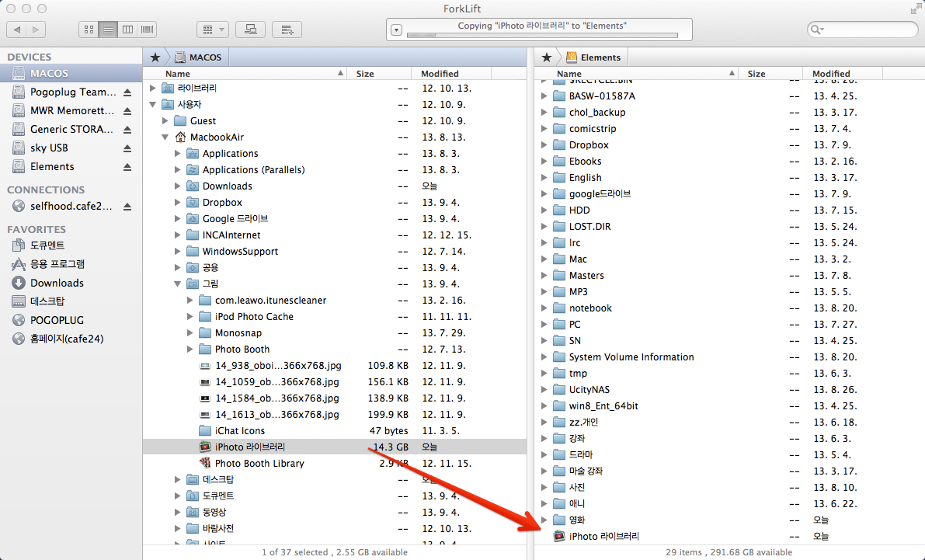This screenshot has width=925, height=560.
Task: Collapse the MacbookAir folder
Action: [165, 137]
